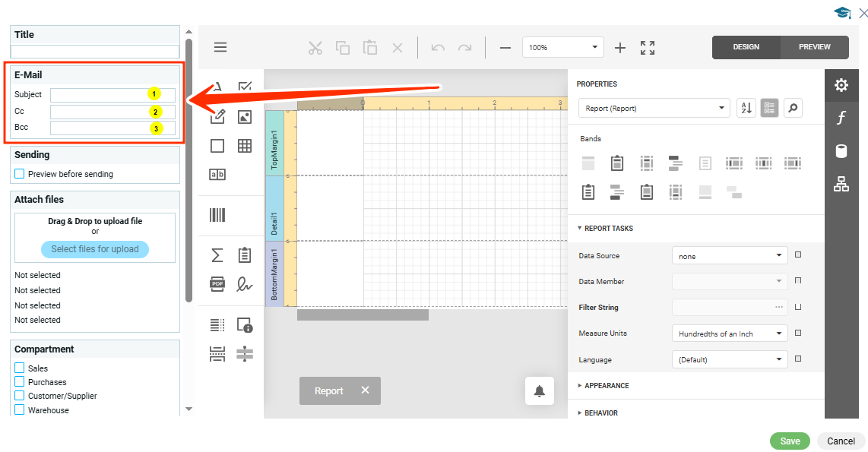This screenshot has height=452, width=868.
Task: Click the zoom out minus icon
Action: pos(505,48)
